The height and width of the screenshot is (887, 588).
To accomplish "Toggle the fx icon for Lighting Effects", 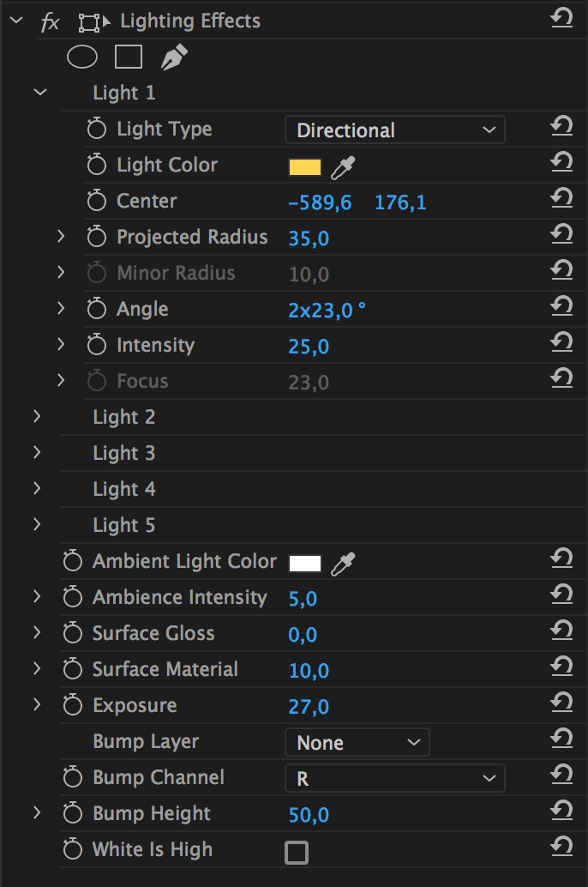I will tap(51, 22).
